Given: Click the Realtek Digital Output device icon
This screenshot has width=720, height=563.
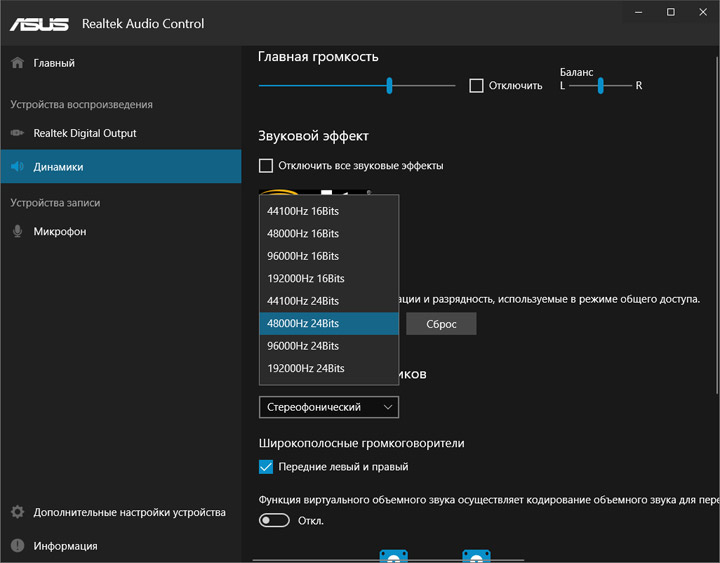Looking at the screenshot, I should [17, 133].
